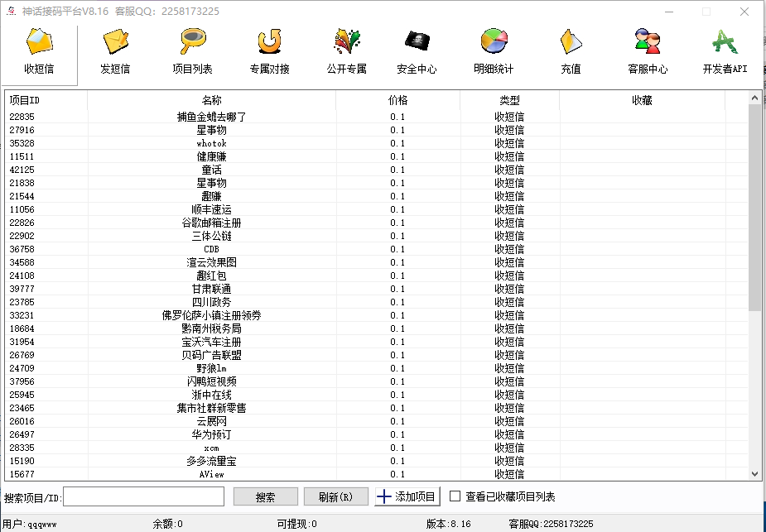The width and height of the screenshot is (766, 532).
Task: Click the 充值 recharge icon
Action: 571,41
